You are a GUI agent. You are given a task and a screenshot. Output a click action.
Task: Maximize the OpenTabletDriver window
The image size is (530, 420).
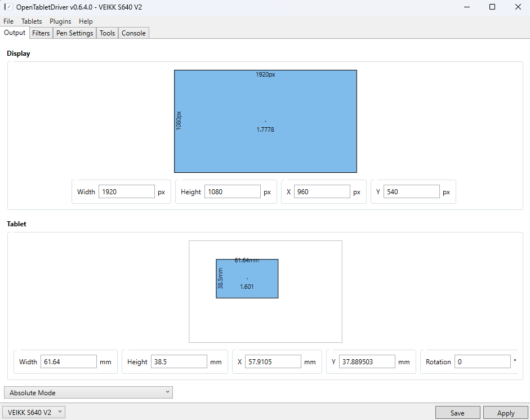coord(492,7)
